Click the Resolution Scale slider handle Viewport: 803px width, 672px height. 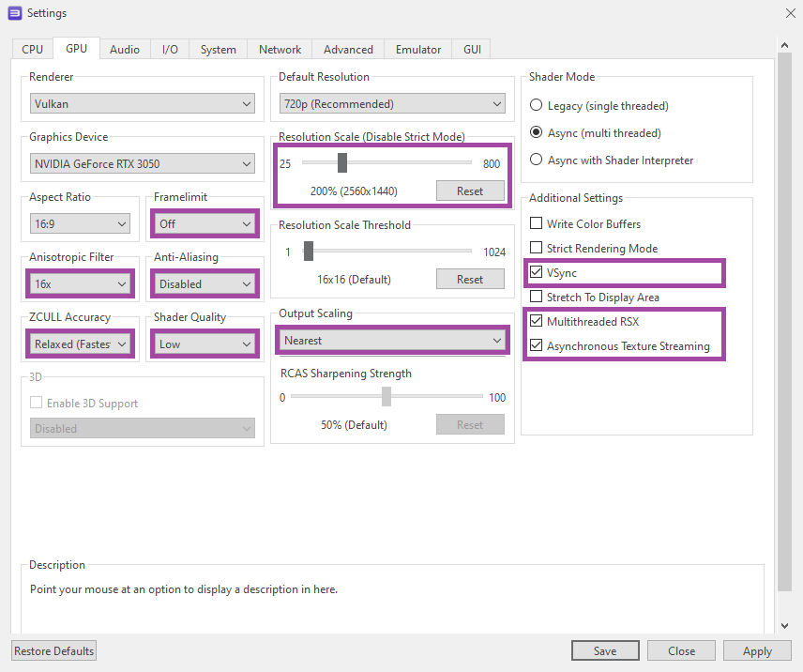pyautogui.click(x=342, y=163)
